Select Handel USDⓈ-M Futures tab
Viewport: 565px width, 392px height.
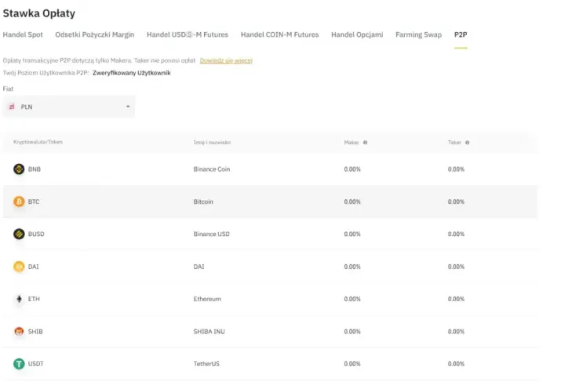click(188, 34)
